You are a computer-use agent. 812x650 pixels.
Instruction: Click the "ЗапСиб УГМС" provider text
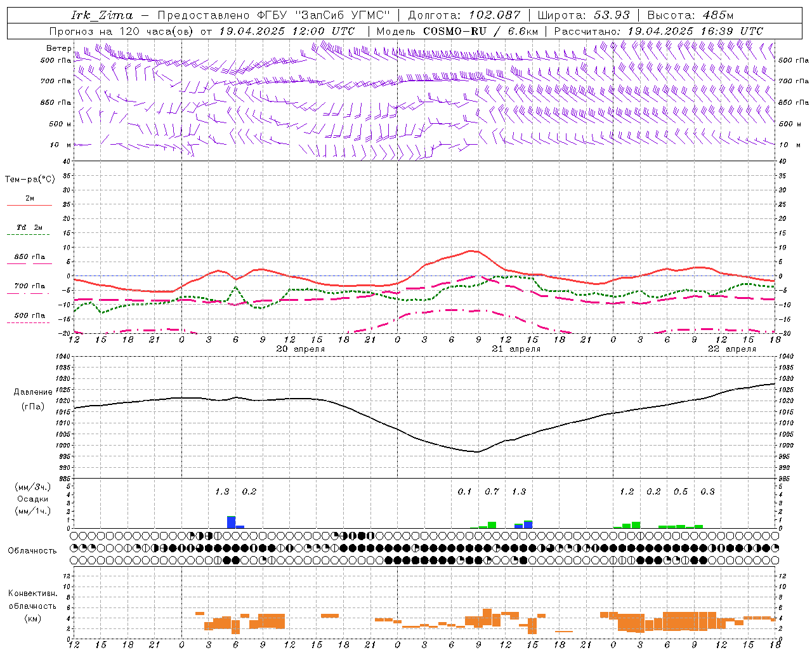(343, 15)
